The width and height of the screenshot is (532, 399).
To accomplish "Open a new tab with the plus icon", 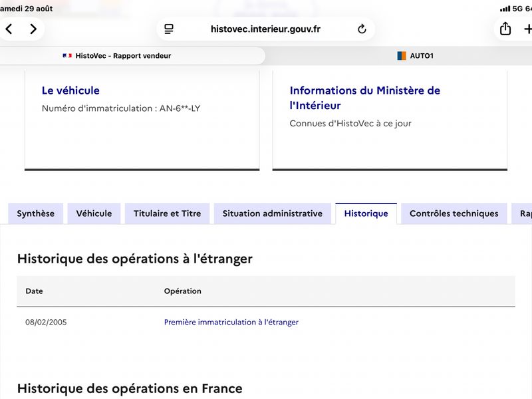I will (527, 29).
